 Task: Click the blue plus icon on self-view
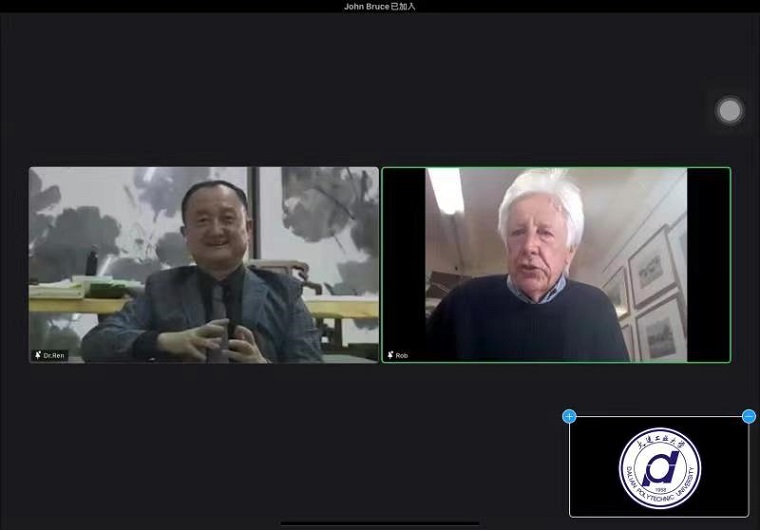tap(569, 416)
